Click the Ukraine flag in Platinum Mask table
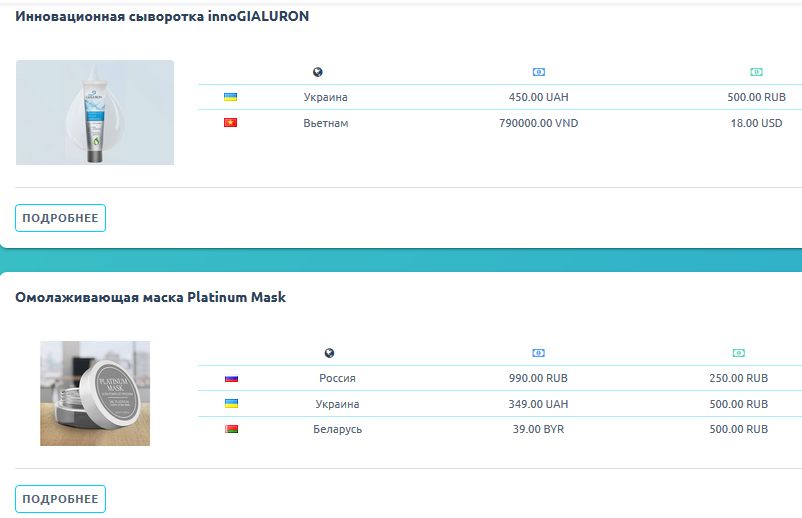The height and width of the screenshot is (518, 802). (232, 403)
